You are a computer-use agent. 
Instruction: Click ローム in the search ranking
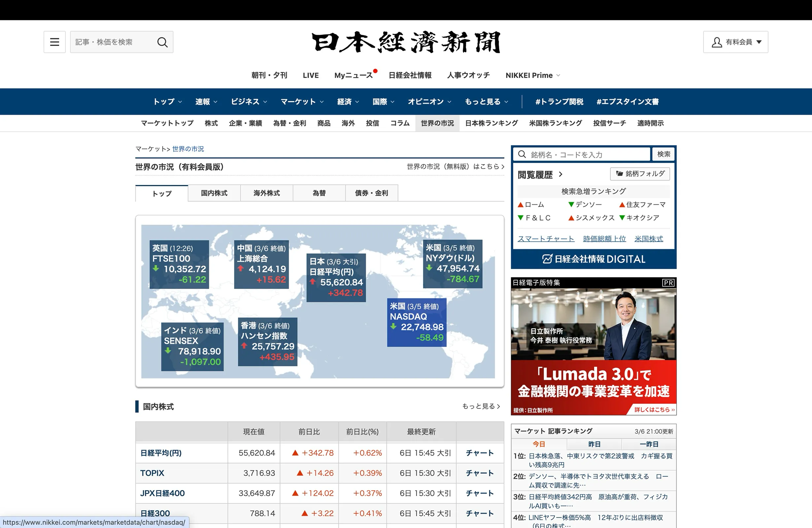pos(534,205)
